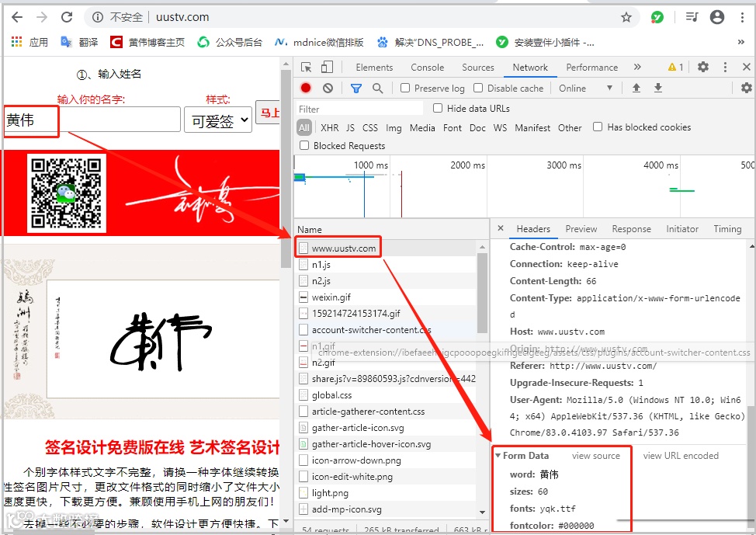Image resolution: width=756 pixels, height=535 pixels.
Task: Open the Performance tab
Action: click(x=591, y=68)
